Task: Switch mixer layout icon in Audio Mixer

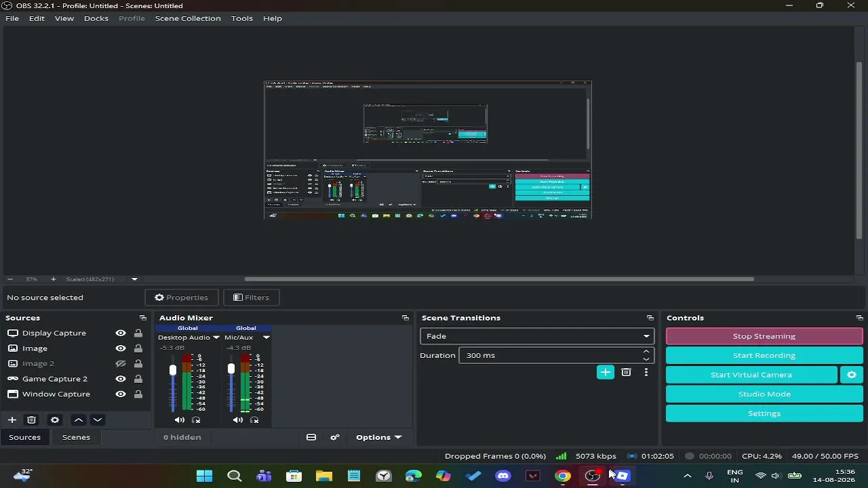Action: click(311, 437)
